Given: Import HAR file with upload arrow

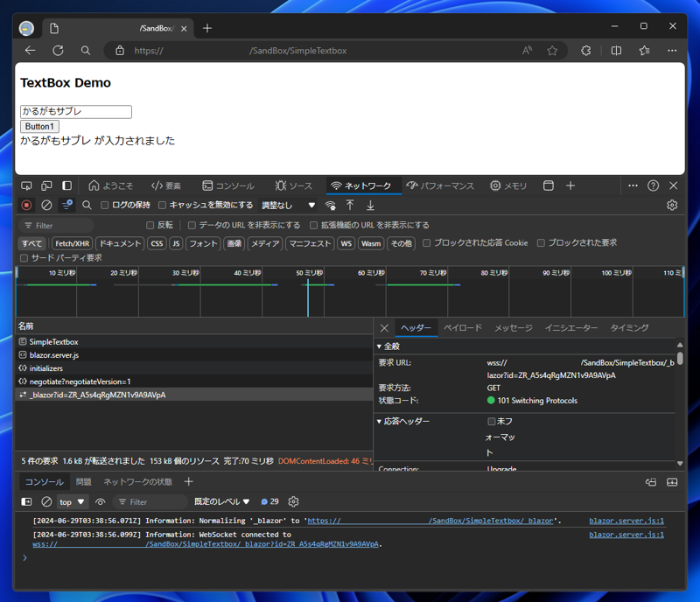Looking at the screenshot, I should coord(350,205).
